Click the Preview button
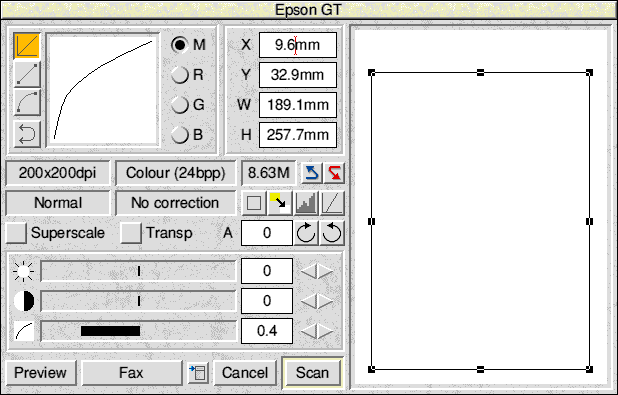 [41, 373]
